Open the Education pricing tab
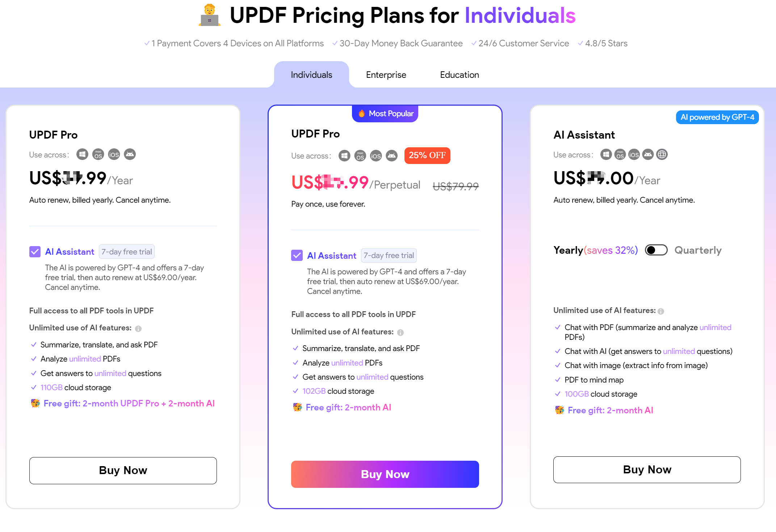The image size is (776, 532). click(x=459, y=75)
